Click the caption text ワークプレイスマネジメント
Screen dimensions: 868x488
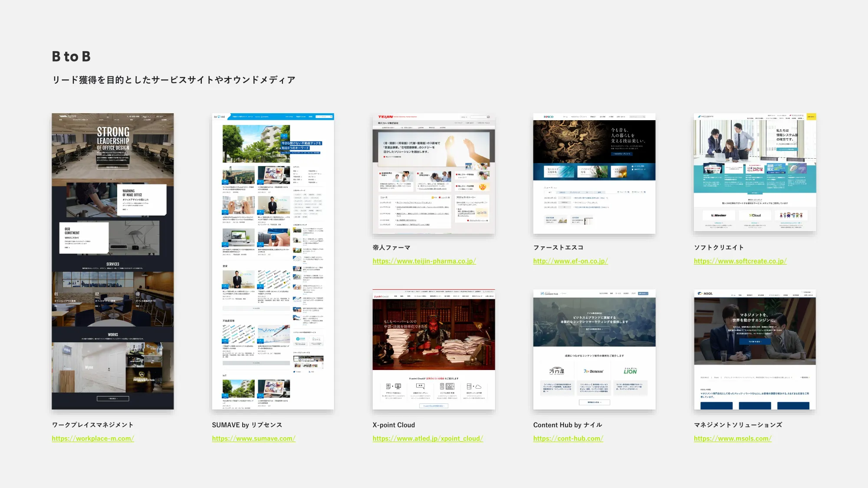pos(93,425)
